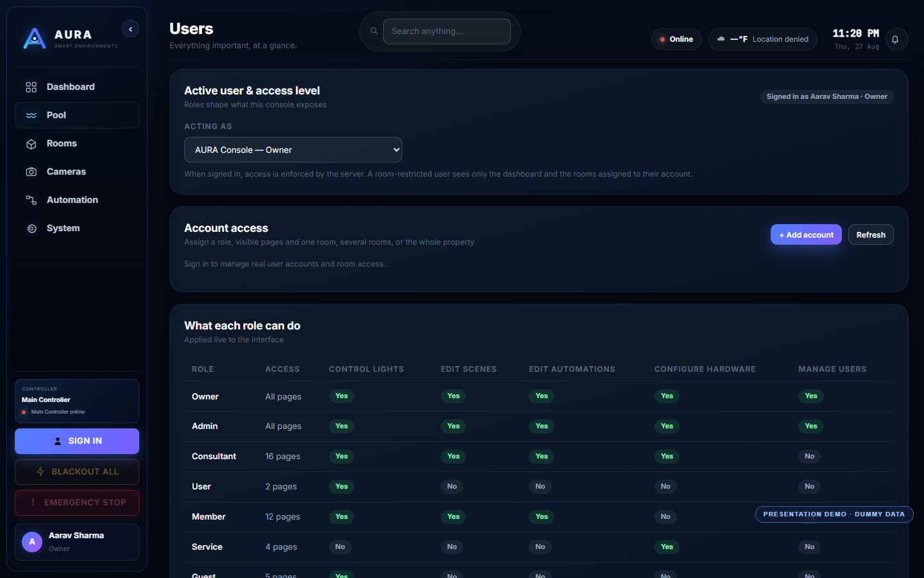Open notifications bell icon
Viewport: 924px width, 578px height.
coord(896,39)
